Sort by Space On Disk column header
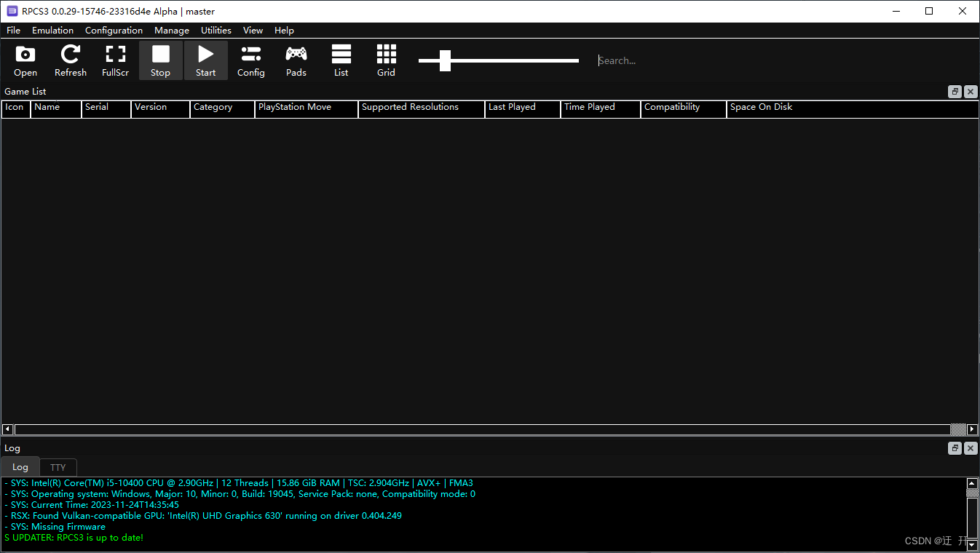This screenshot has height=553, width=980. pyautogui.click(x=853, y=108)
